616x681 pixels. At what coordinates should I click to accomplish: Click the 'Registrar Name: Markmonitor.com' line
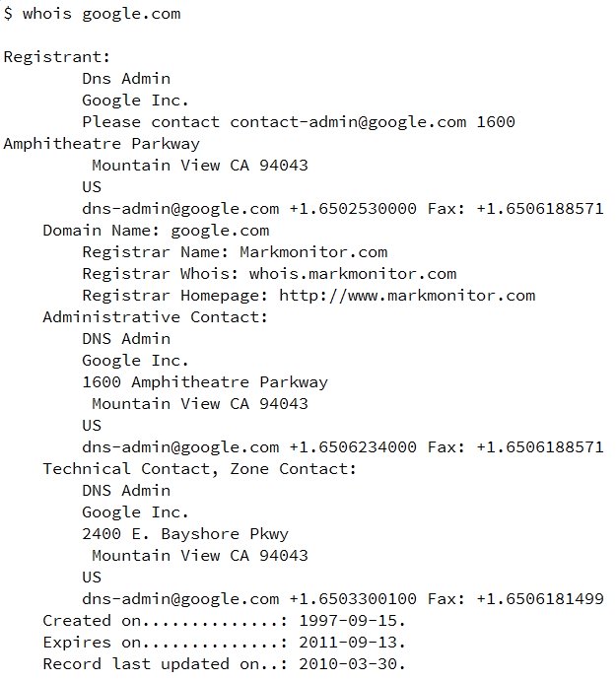coord(235,252)
